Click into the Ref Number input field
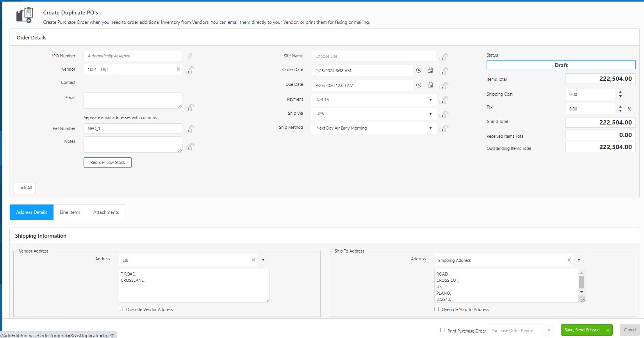Viewport: 644px width, 338px height. tap(133, 128)
